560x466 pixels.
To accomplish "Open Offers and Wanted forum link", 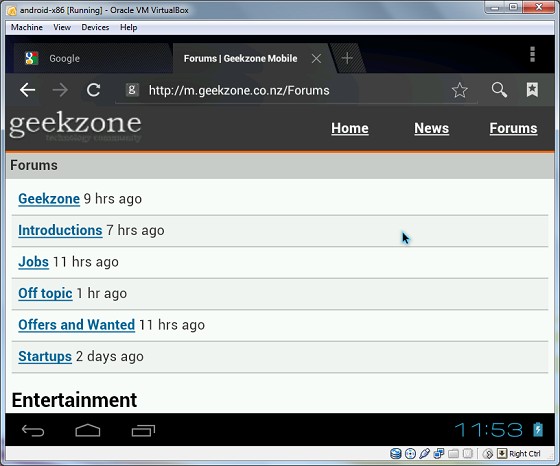I will pos(76,325).
